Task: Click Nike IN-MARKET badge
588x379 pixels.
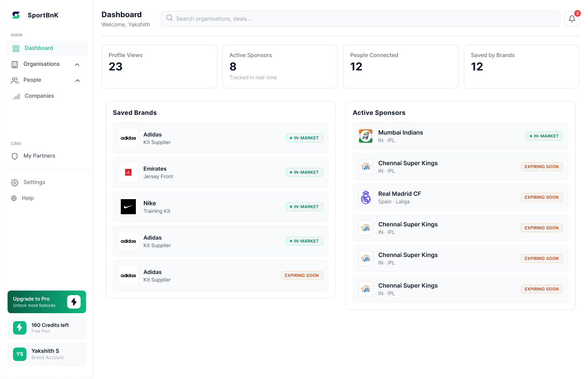Action: point(304,207)
